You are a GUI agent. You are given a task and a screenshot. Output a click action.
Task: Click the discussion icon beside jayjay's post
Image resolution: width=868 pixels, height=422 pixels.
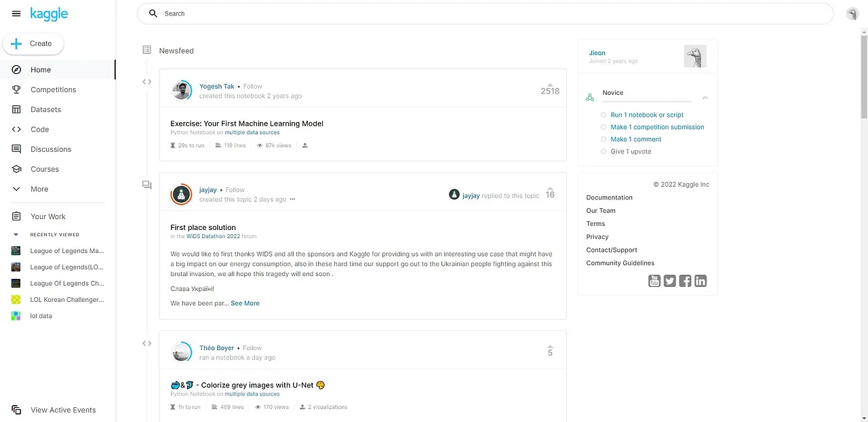[x=147, y=185]
